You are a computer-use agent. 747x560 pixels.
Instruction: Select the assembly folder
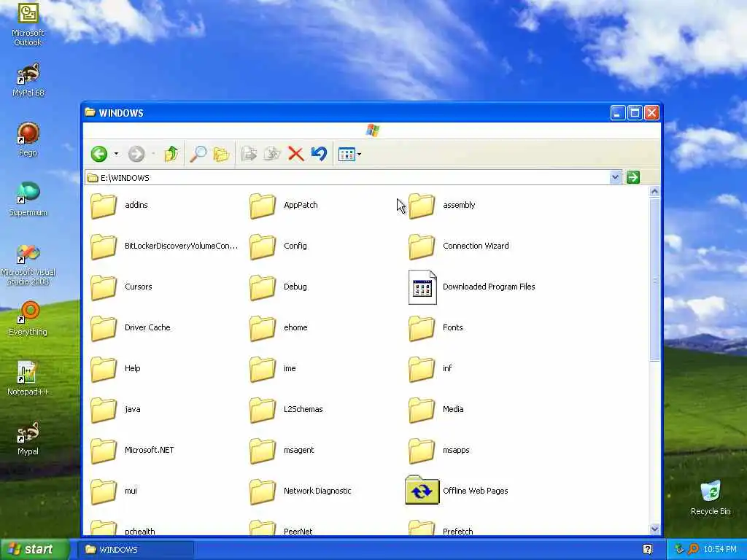tap(442, 205)
